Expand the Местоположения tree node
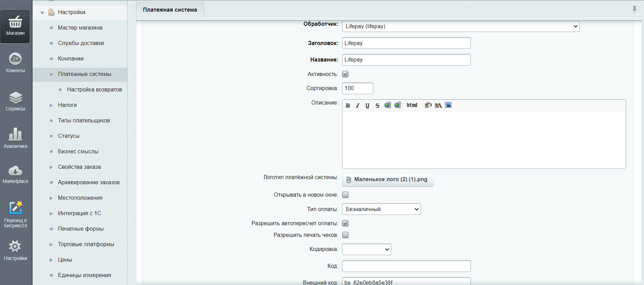 [51, 198]
